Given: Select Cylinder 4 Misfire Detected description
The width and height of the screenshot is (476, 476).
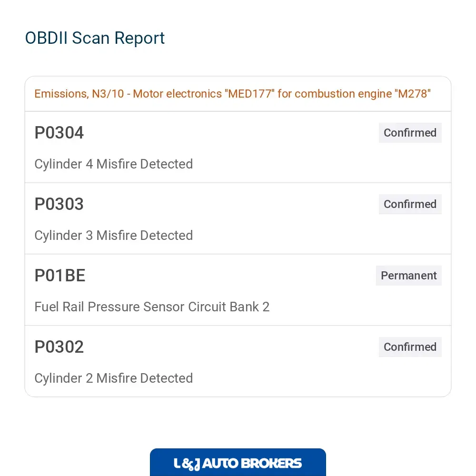Looking at the screenshot, I should [x=114, y=164].
